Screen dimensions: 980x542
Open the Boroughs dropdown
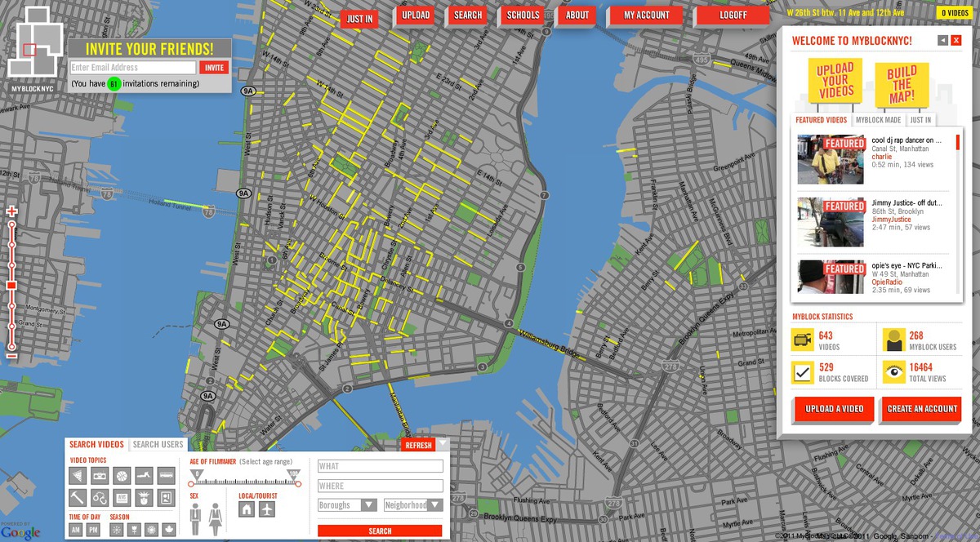347,505
